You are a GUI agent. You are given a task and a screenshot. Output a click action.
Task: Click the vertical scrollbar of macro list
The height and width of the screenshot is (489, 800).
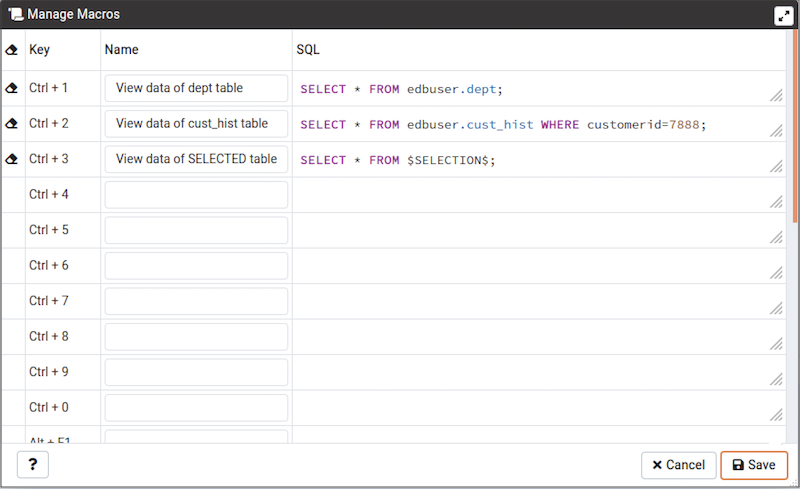pyautogui.click(x=795, y=126)
